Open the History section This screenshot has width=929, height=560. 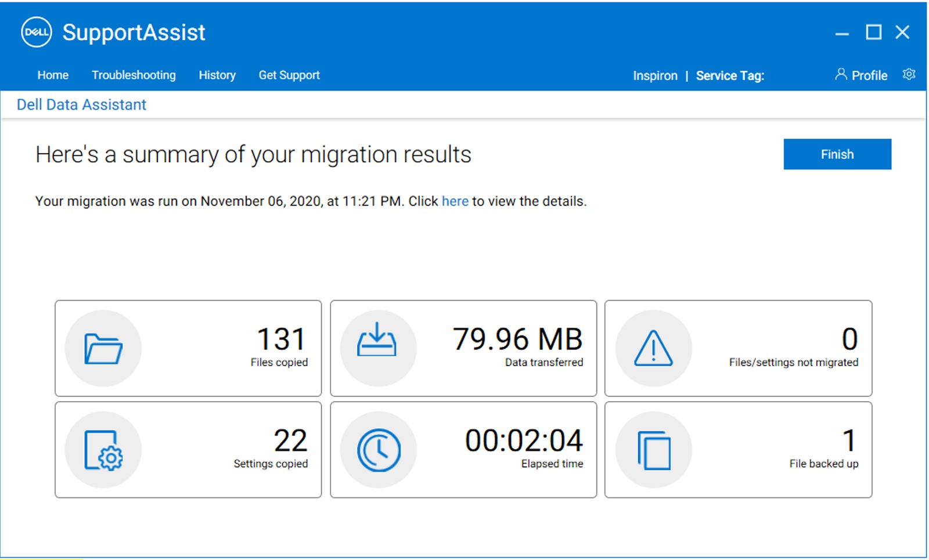coord(217,75)
